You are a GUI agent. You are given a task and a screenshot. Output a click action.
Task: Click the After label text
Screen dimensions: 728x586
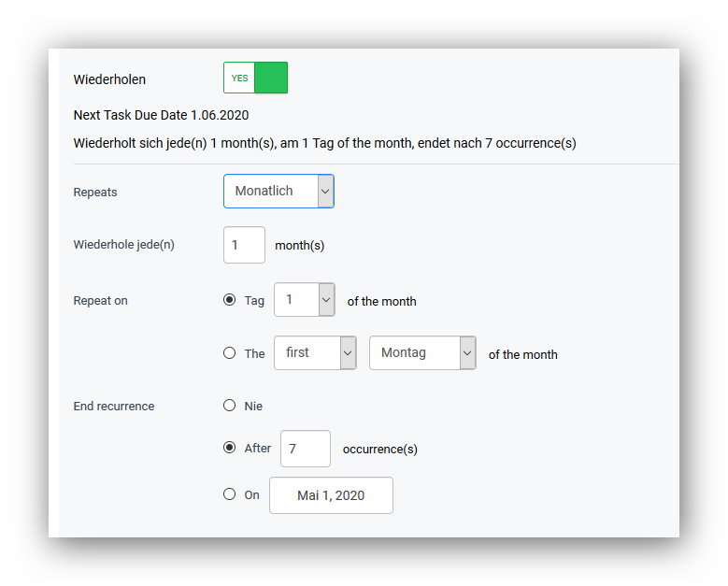click(258, 449)
